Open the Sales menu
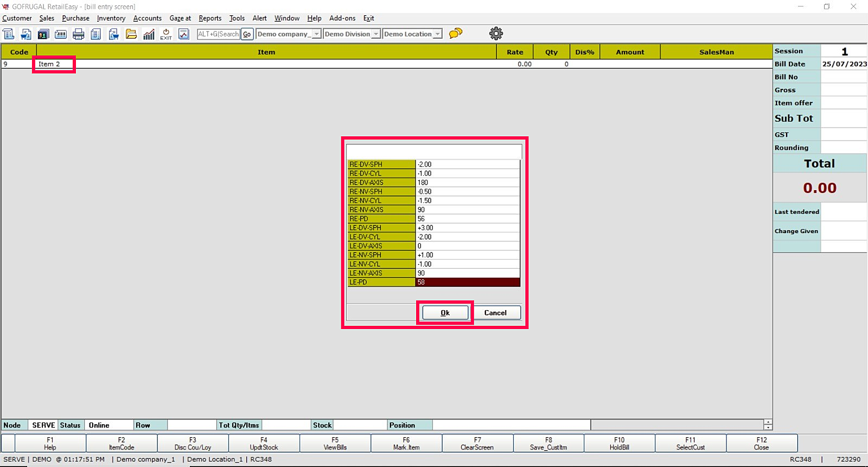This screenshot has width=868, height=467. click(x=47, y=18)
